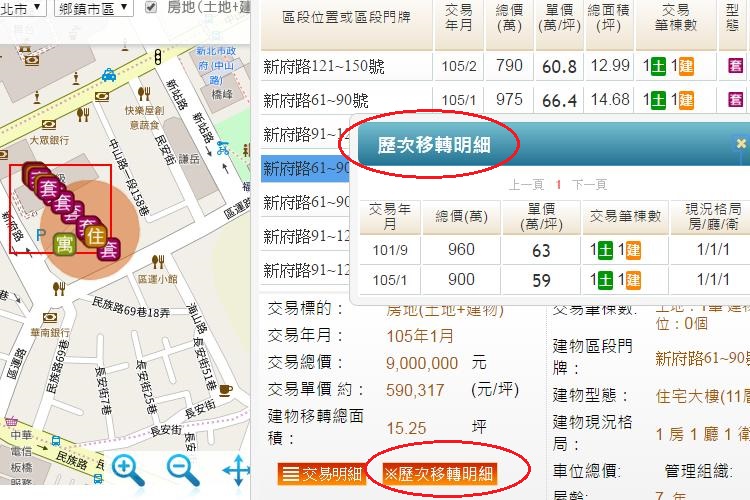Sort by 總價(萬) main table header
Viewport: 750px width, 500px height.
(509, 17)
